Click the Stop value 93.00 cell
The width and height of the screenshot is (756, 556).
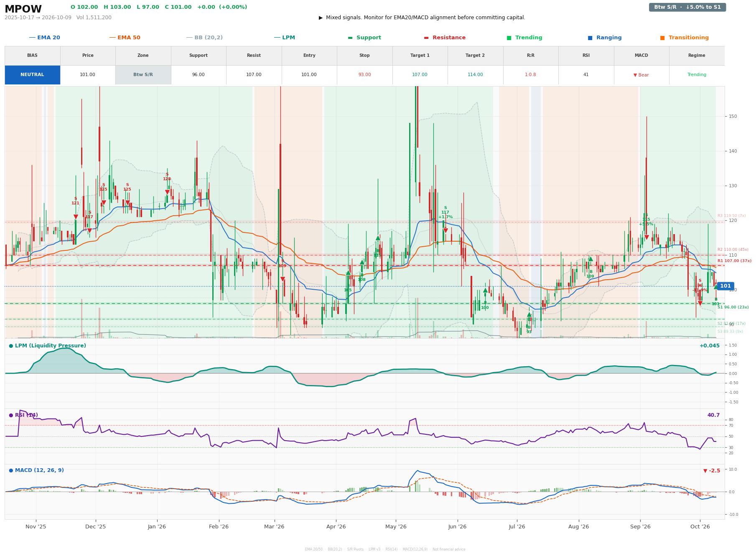click(x=364, y=75)
